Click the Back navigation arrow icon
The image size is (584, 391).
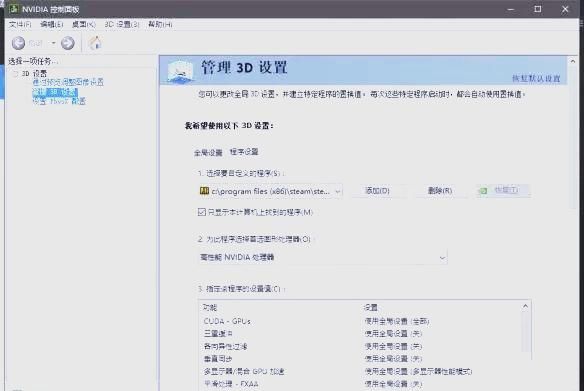pos(18,43)
